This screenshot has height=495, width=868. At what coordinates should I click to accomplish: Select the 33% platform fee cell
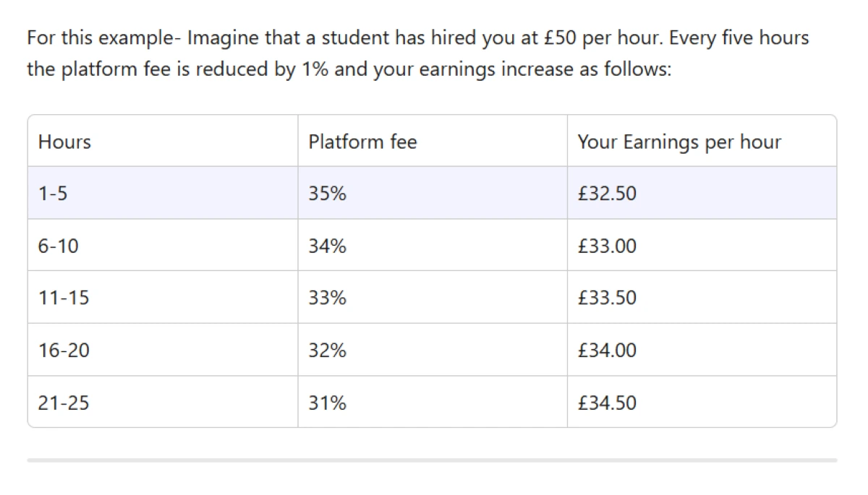[327, 298]
